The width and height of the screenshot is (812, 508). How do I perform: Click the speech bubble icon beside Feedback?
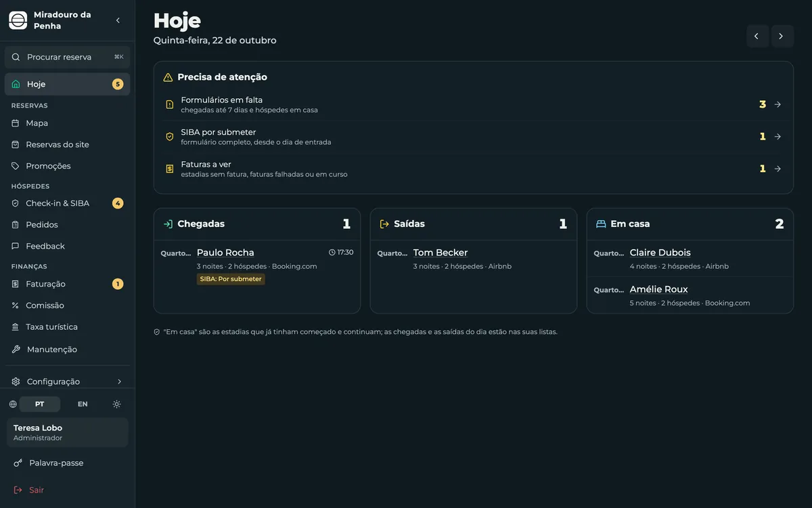tap(16, 246)
